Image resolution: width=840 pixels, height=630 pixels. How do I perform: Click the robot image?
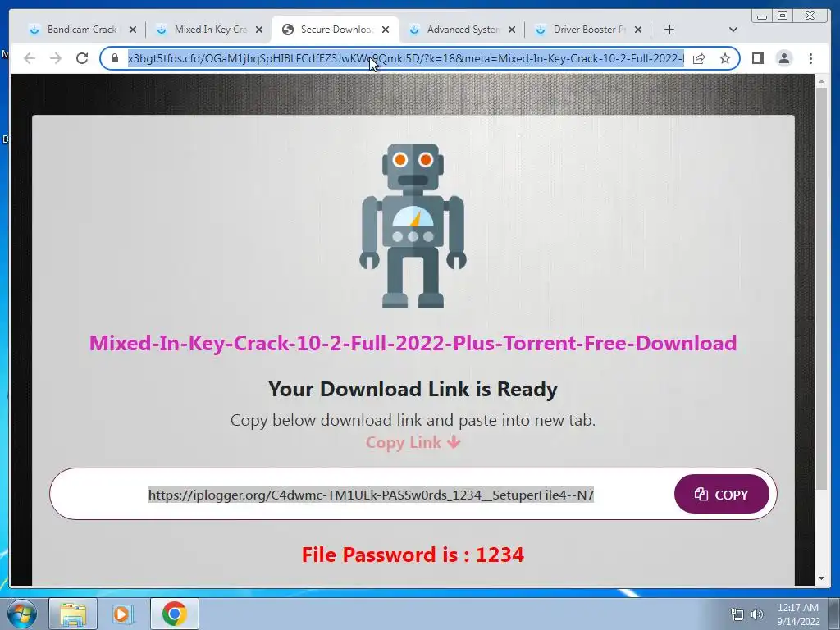coord(413,226)
